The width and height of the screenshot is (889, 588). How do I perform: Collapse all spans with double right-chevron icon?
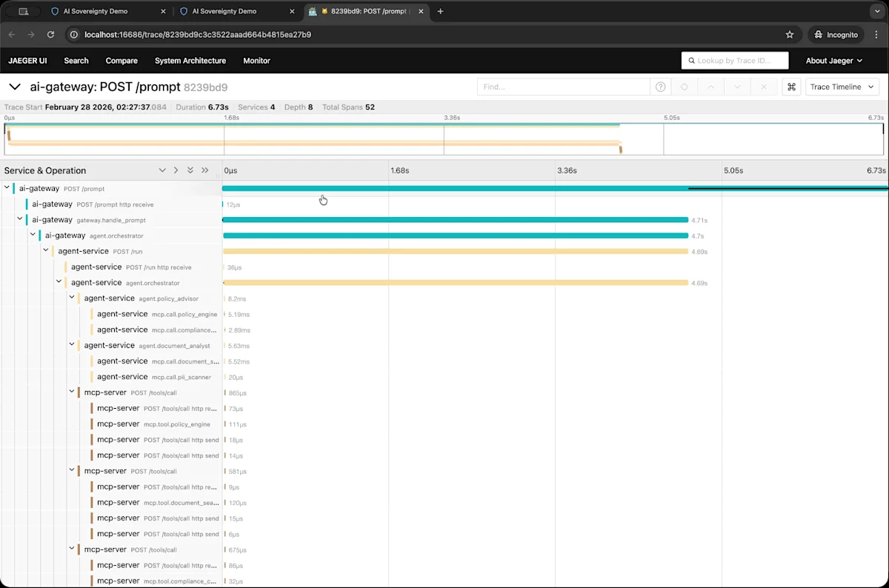tap(205, 170)
